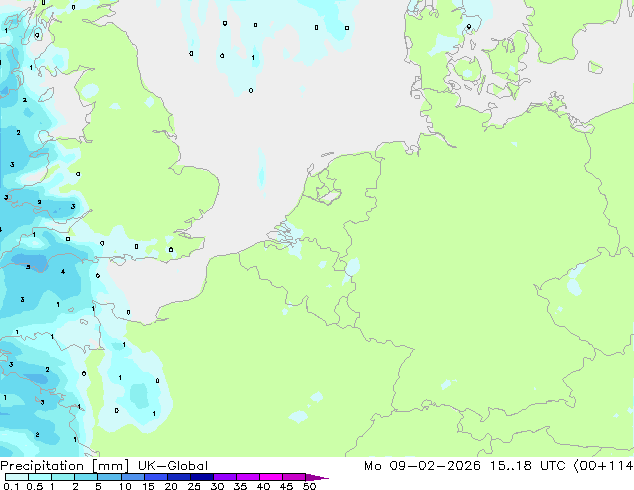The width and height of the screenshot is (634, 490).
Task: Click the '35' legend scale label
Action: (241, 486)
